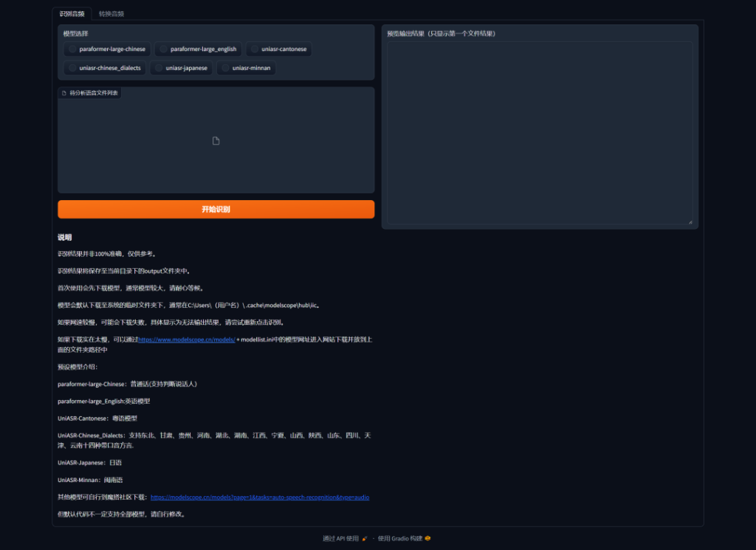Click the upload file icon in drop area
This screenshot has height=550, width=756.
pyautogui.click(x=216, y=141)
